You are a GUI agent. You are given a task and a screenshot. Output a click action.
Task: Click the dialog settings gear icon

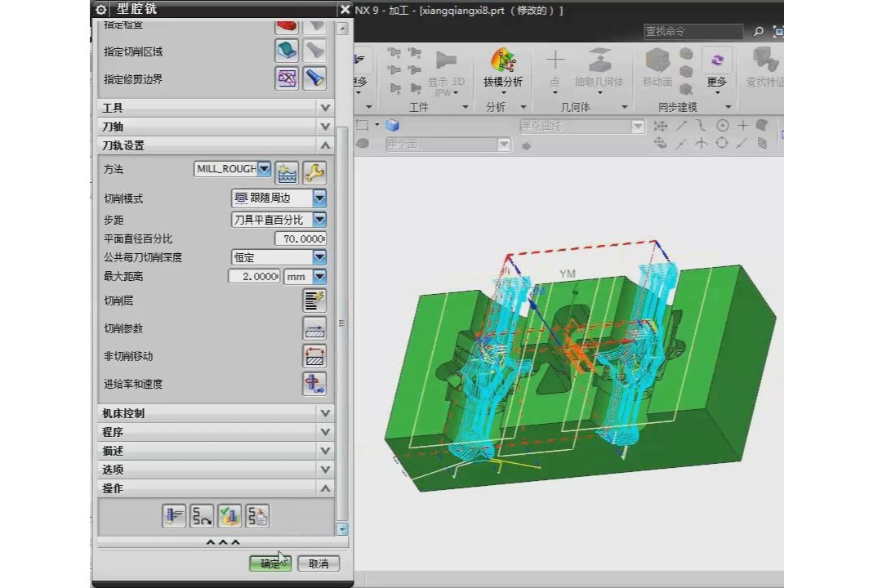pyautogui.click(x=101, y=9)
